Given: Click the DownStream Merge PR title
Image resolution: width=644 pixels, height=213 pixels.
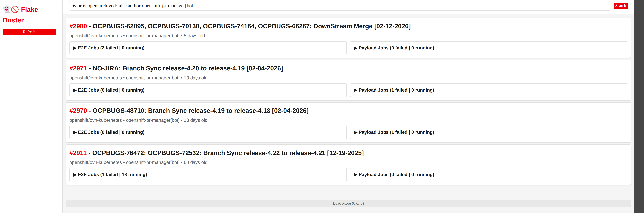Looking at the screenshot, I should coord(252,26).
